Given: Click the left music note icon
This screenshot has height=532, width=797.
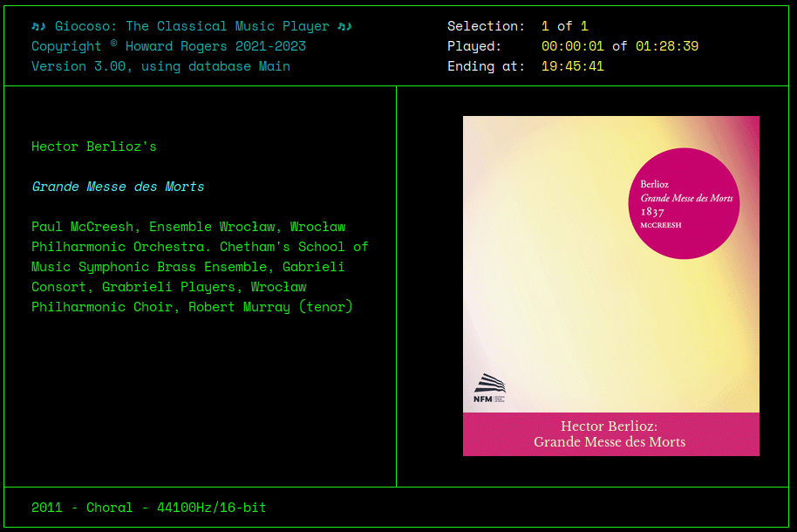Looking at the screenshot, I should 39,26.
